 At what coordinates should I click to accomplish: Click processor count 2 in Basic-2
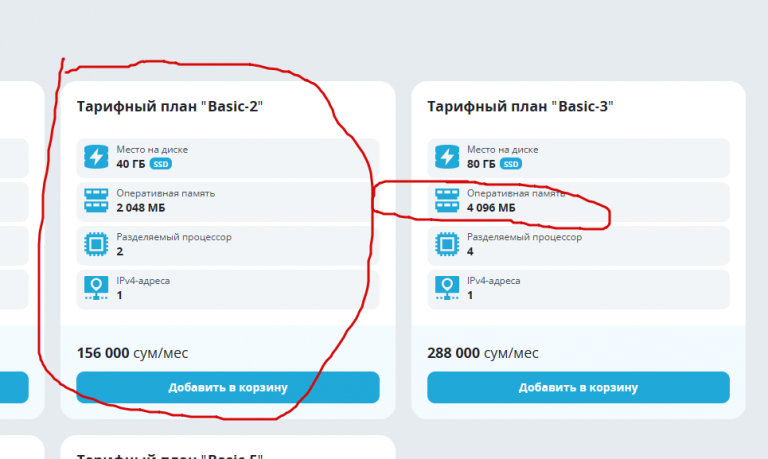click(120, 252)
